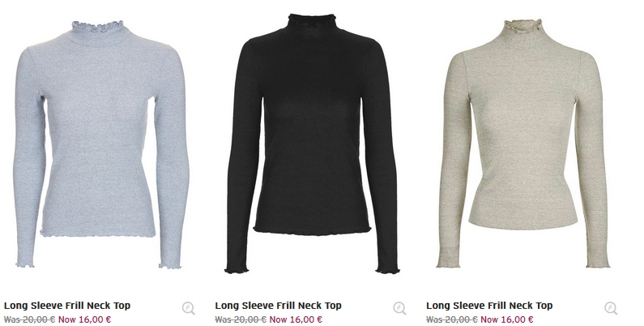Click the Now 16,00 € price under the beige top

click(507, 320)
